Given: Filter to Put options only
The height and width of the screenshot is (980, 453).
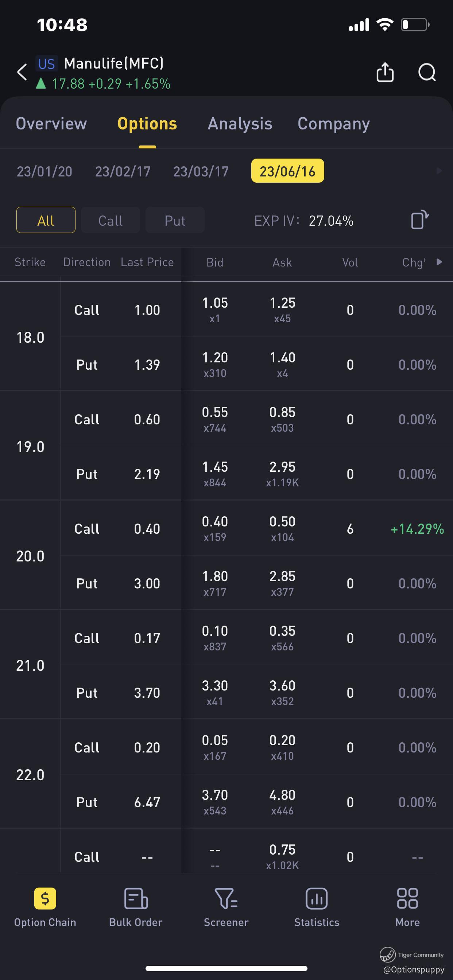Looking at the screenshot, I should [175, 220].
